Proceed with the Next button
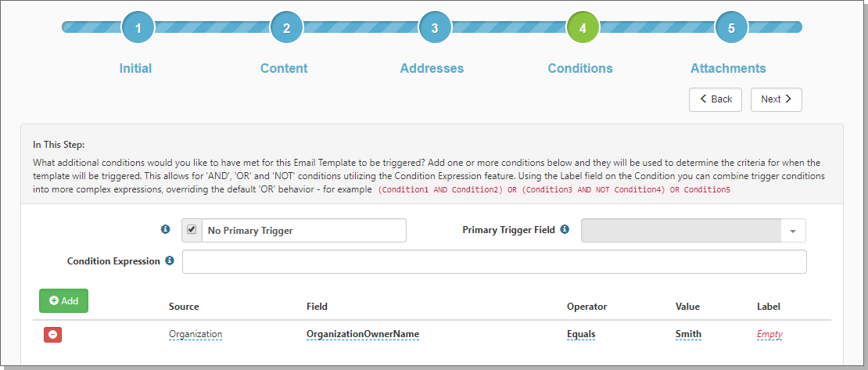This screenshot has height=370, width=868. point(776,99)
